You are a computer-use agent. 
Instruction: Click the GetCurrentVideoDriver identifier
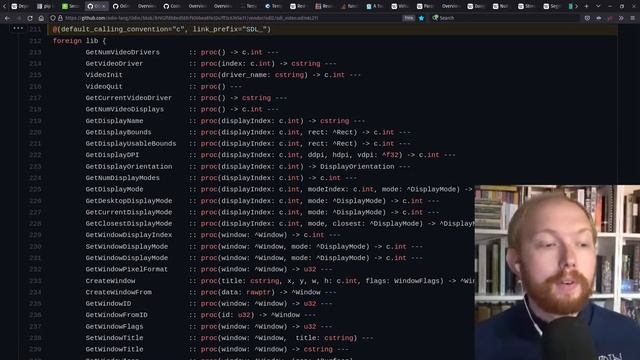click(129, 98)
